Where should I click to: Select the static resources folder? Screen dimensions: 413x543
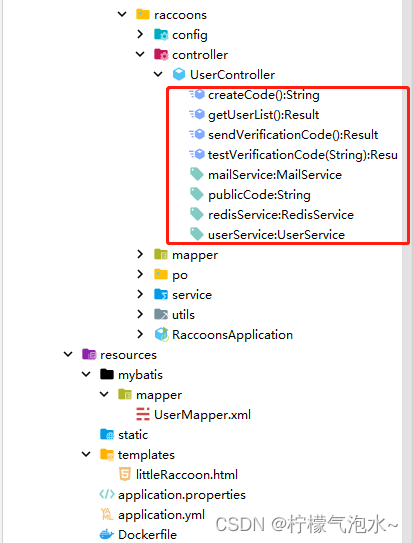(133, 435)
